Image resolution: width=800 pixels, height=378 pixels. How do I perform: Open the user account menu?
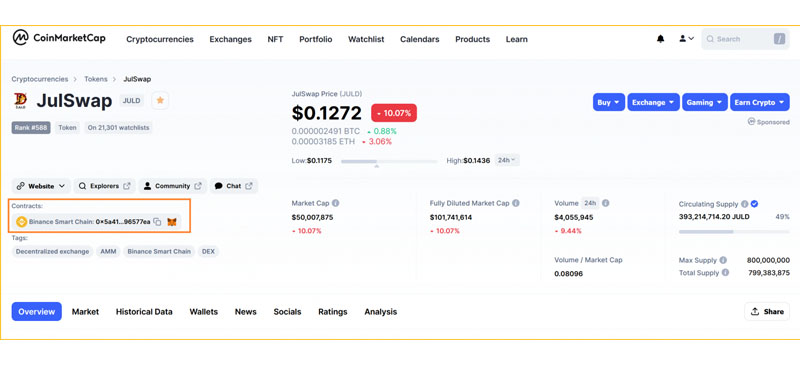686,38
